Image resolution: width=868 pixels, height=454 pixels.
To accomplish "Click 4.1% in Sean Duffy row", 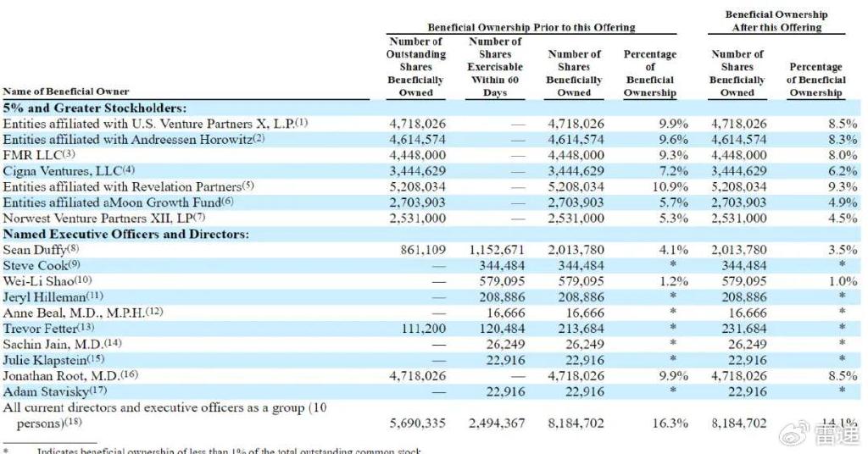I will (673, 250).
